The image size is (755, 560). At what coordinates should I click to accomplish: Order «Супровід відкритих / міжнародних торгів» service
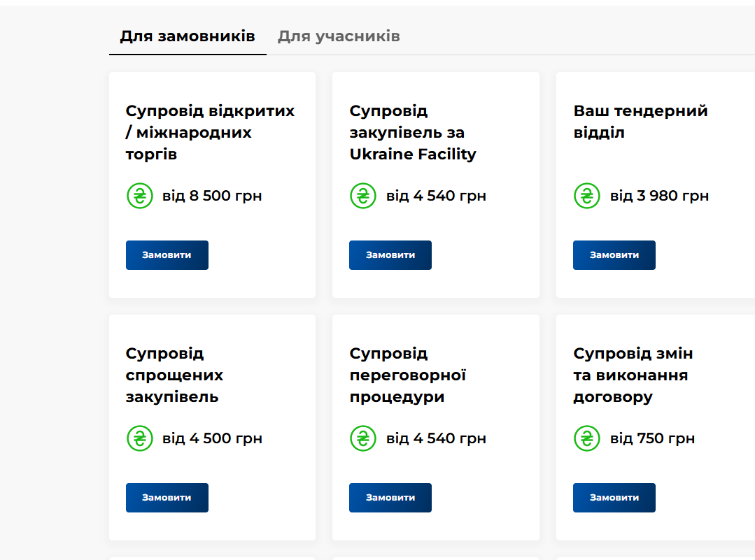167,255
